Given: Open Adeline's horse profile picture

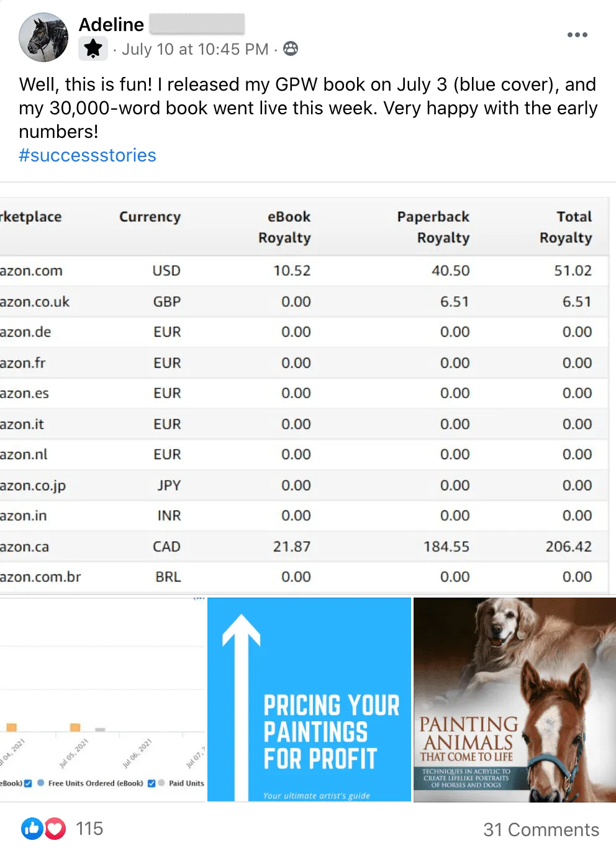Looking at the screenshot, I should pyautogui.click(x=43, y=37).
